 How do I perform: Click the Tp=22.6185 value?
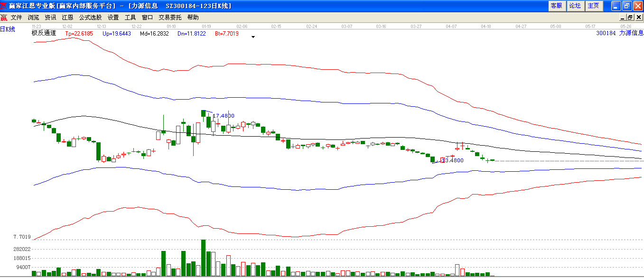[x=79, y=34]
